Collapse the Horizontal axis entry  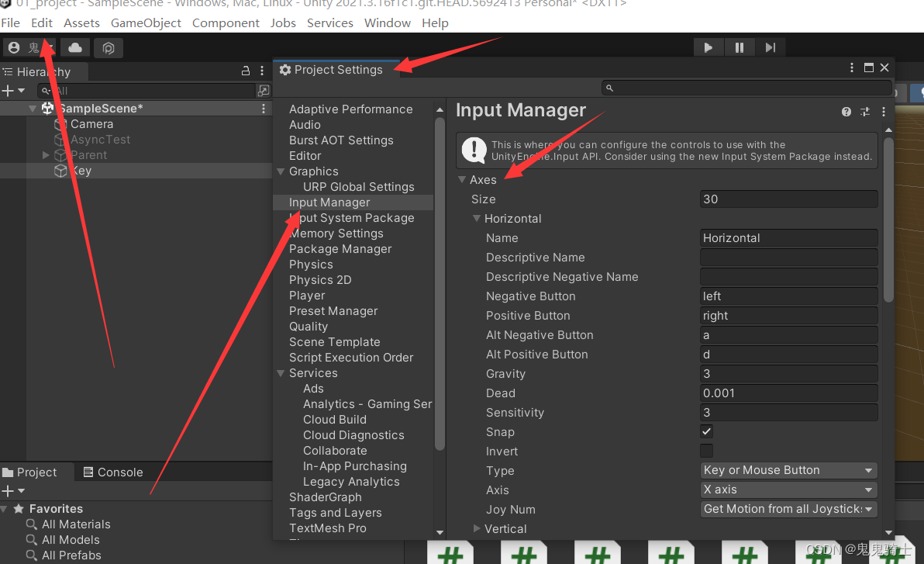point(476,218)
